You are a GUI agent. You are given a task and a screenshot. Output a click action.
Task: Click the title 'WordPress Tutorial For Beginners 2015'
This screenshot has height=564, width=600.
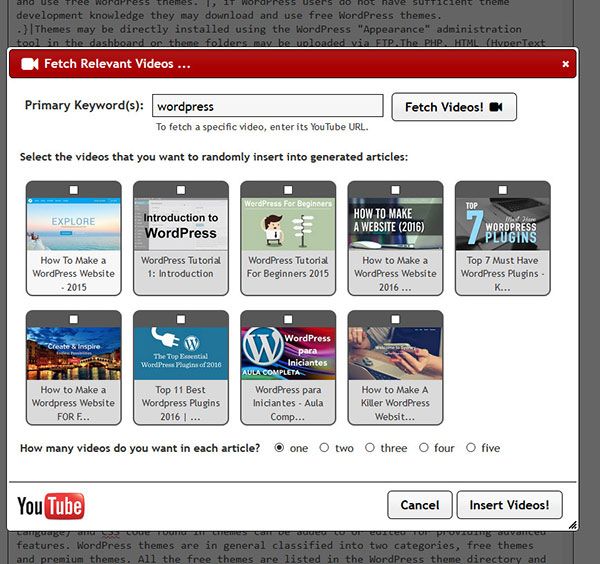pyautogui.click(x=288, y=267)
